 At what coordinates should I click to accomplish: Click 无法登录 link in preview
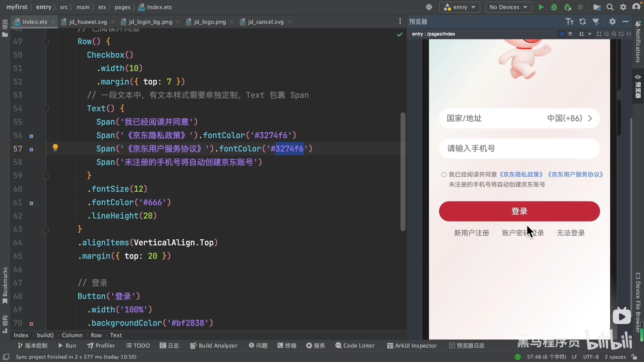(571, 233)
